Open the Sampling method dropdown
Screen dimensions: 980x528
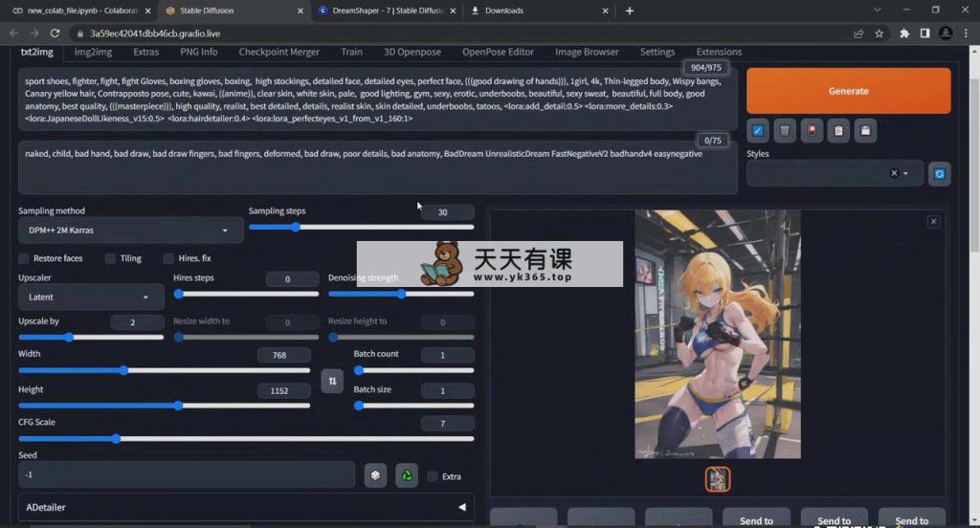point(130,230)
